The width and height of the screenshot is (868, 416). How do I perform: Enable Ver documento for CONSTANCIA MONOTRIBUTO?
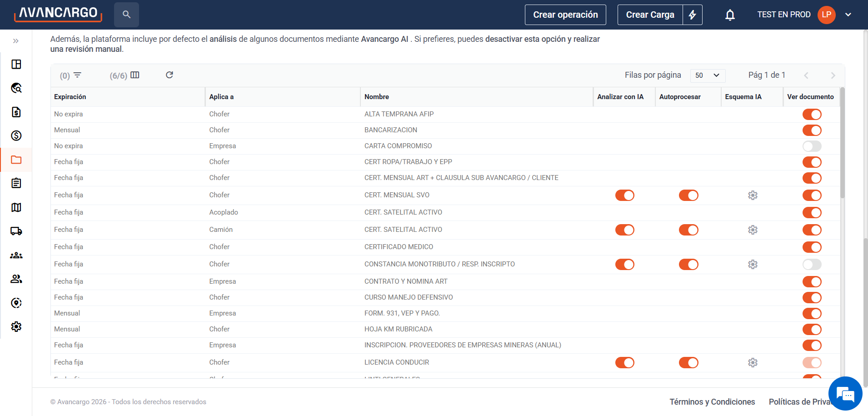pyautogui.click(x=812, y=264)
